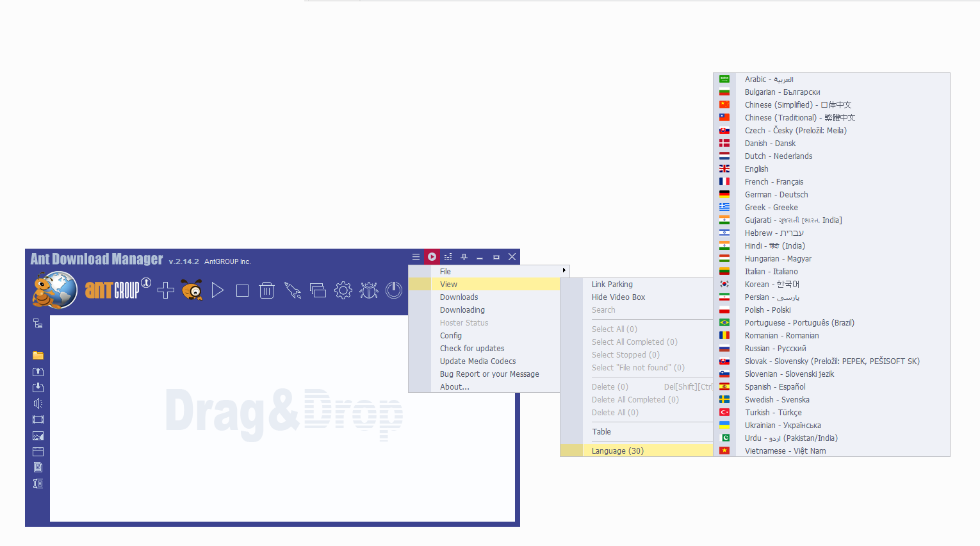The image size is (980, 546).
Task: Click the square stop download icon
Action: [x=242, y=290]
